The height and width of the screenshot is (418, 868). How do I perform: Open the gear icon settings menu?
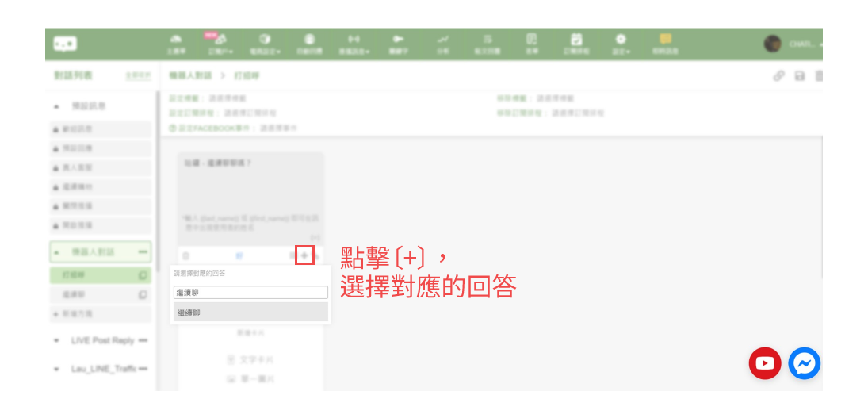point(621,44)
